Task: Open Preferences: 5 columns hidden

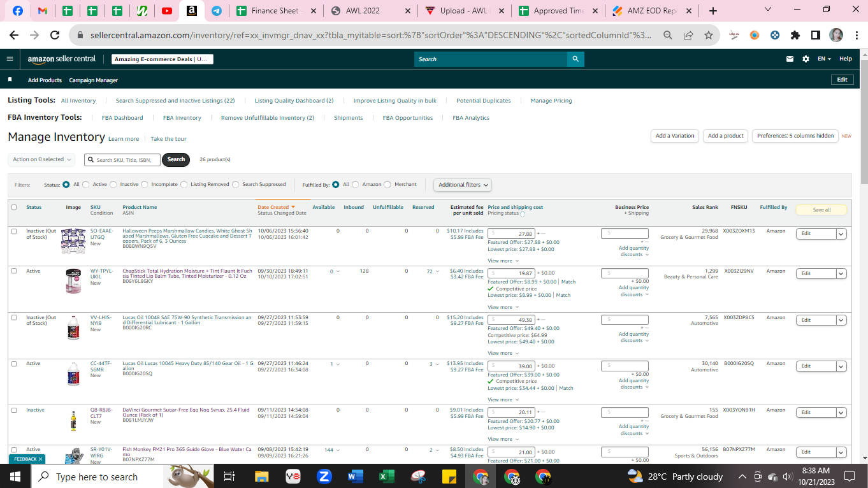Action: click(795, 136)
